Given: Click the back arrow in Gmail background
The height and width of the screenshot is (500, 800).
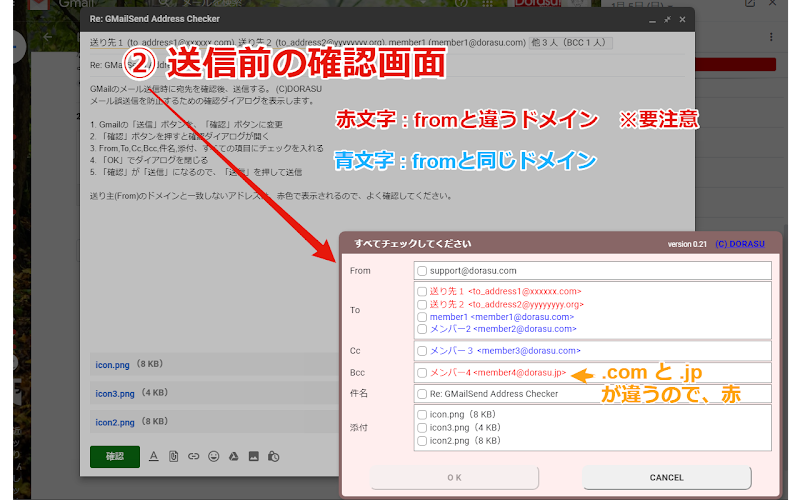Looking at the screenshot, I should [x=48, y=37].
